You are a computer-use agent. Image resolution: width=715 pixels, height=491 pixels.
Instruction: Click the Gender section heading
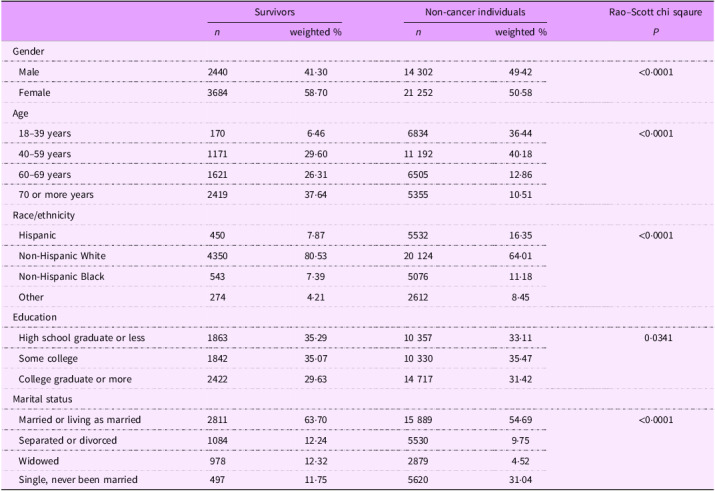pyautogui.click(x=29, y=52)
